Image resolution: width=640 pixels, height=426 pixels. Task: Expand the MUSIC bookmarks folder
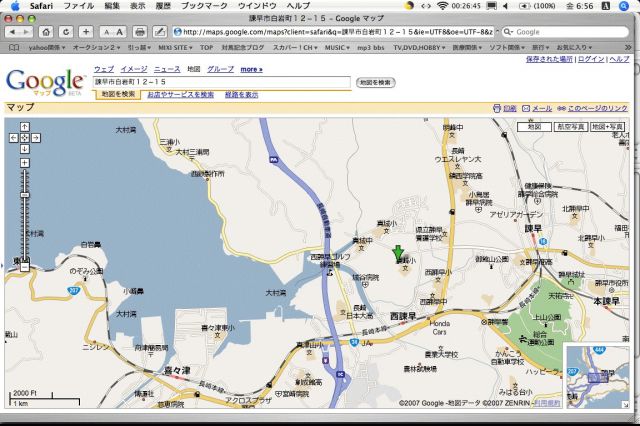[x=338, y=47]
